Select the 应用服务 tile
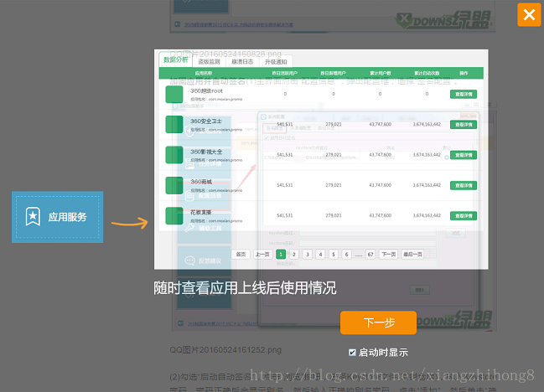This screenshot has width=544, height=392. (58, 217)
